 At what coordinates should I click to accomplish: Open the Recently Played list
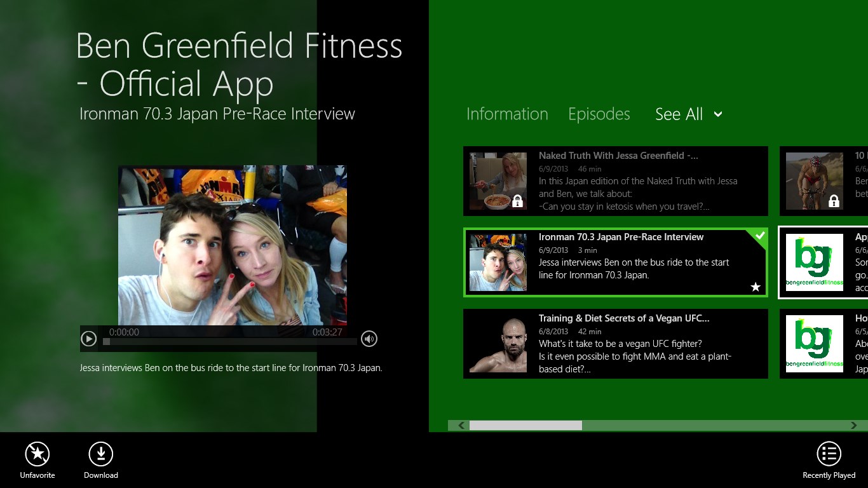pyautogui.click(x=829, y=454)
